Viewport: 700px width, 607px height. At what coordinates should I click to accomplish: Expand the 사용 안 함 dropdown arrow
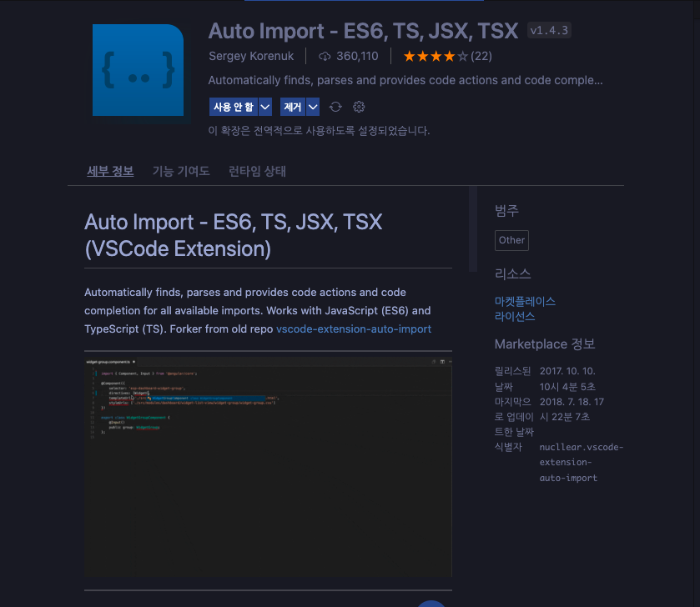pyautogui.click(x=265, y=107)
